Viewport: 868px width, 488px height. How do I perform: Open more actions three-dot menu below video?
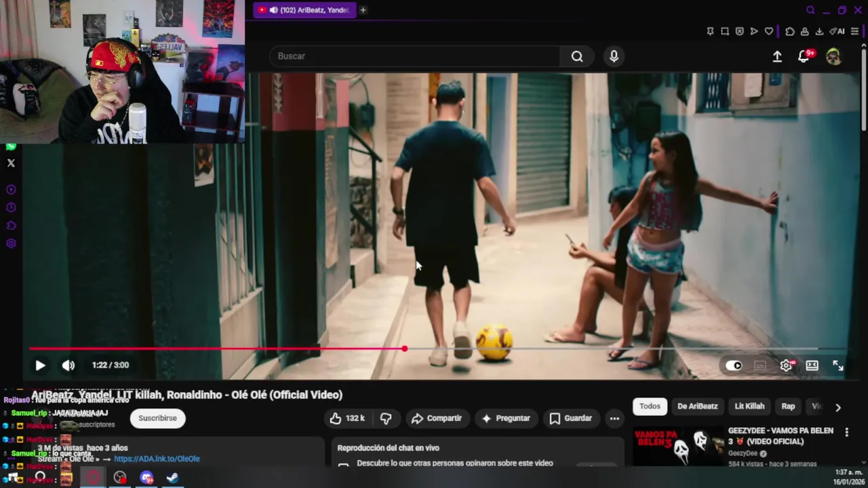coord(614,419)
